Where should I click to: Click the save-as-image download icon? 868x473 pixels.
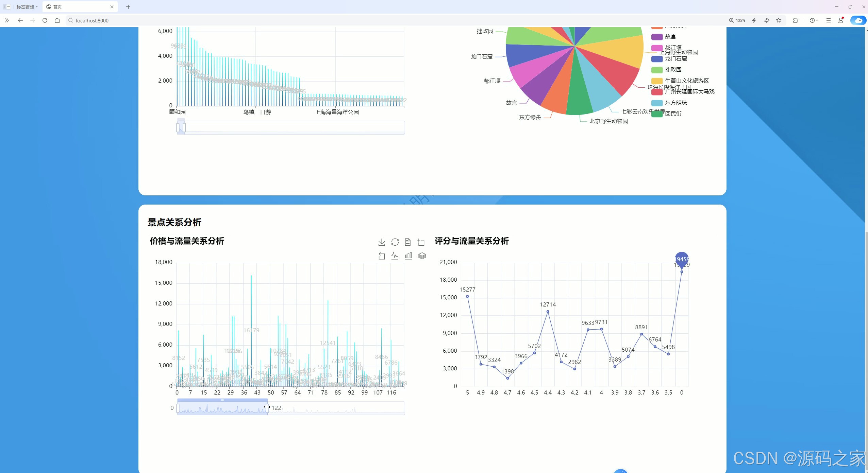[x=382, y=242]
